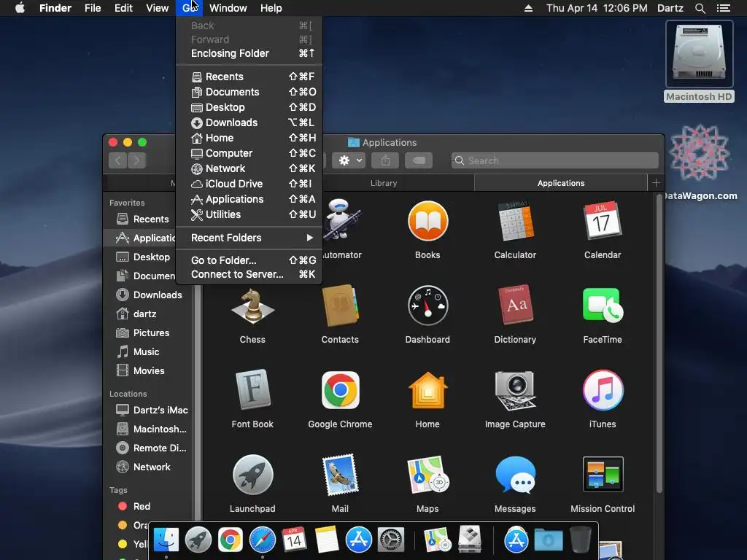747x560 pixels.
Task: Open the Font Book app icon
Action: click(252, 390)
